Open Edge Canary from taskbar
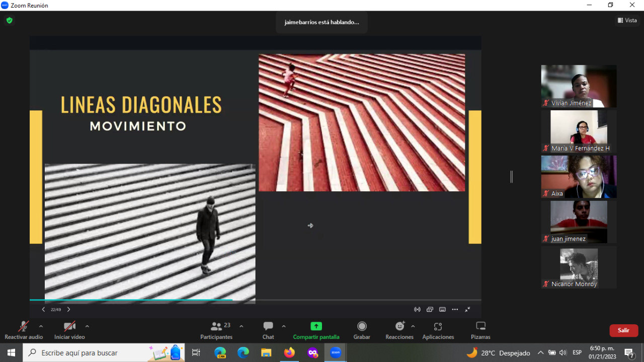 click(220, 352)
